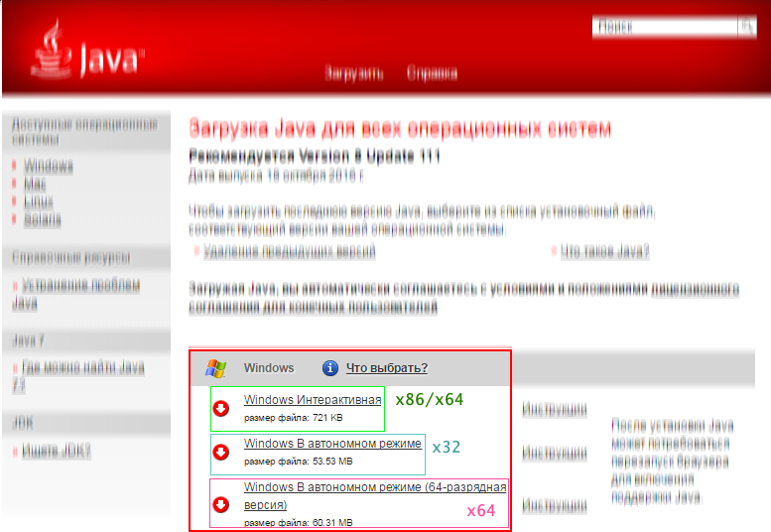Download via Windows Интерактивная link

(313, 400)
